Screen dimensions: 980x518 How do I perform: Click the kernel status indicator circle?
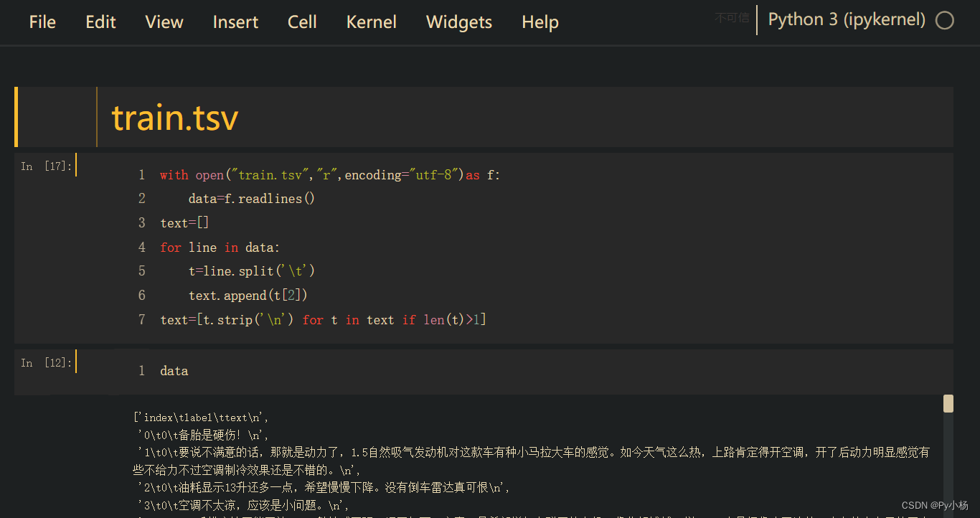coord(944,20)
